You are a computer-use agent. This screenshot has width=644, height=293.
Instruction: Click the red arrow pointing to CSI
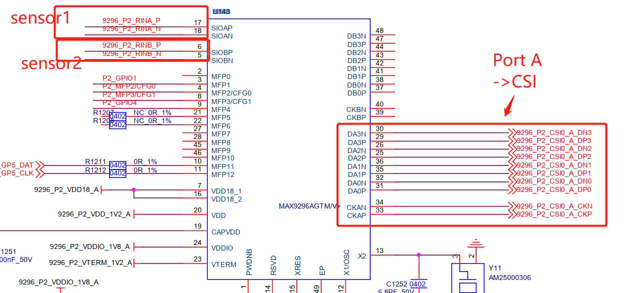pos(509,106)
